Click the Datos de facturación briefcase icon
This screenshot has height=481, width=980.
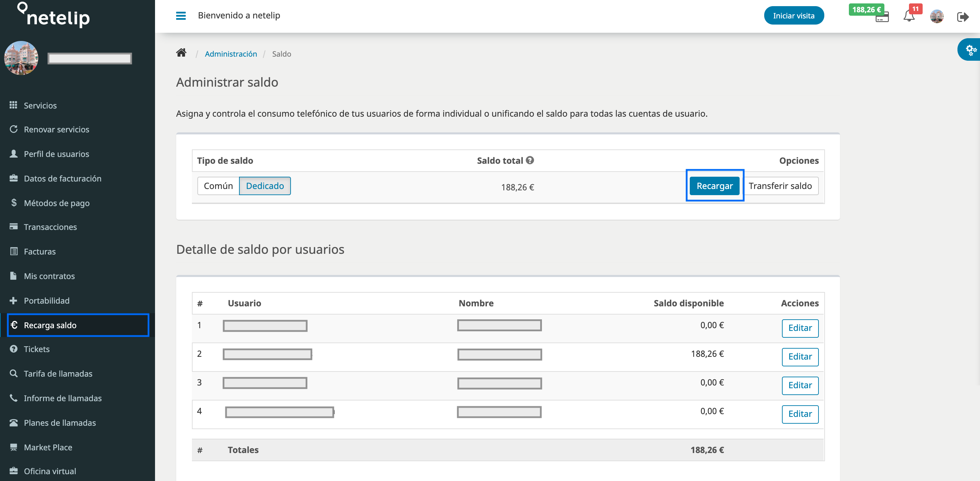(13, 178)
